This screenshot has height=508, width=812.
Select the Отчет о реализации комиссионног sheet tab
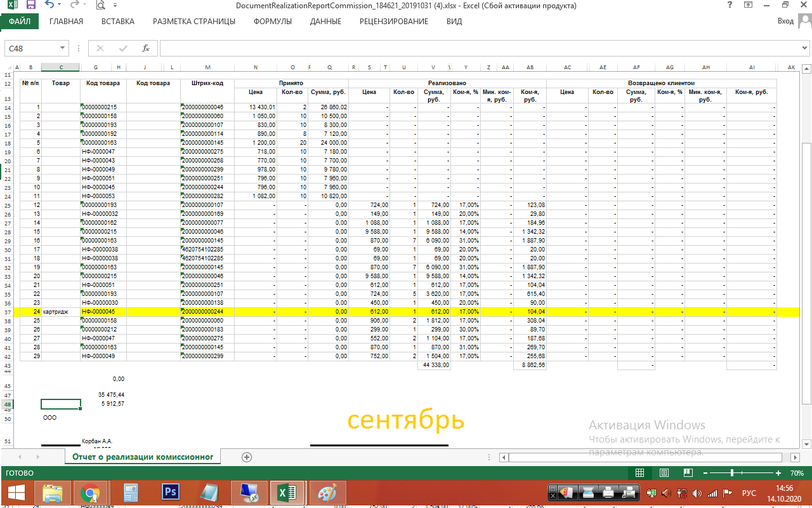(143, 457)
